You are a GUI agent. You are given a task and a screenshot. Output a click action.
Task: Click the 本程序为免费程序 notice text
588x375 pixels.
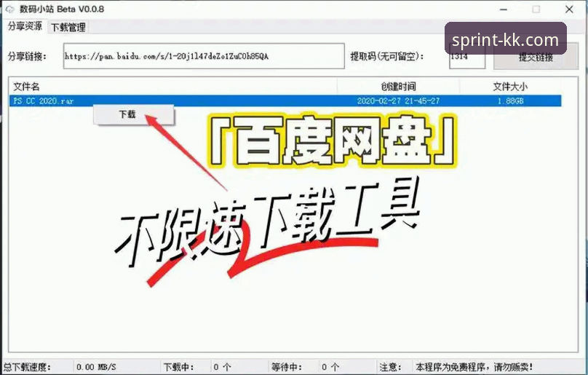pos(474,367)
